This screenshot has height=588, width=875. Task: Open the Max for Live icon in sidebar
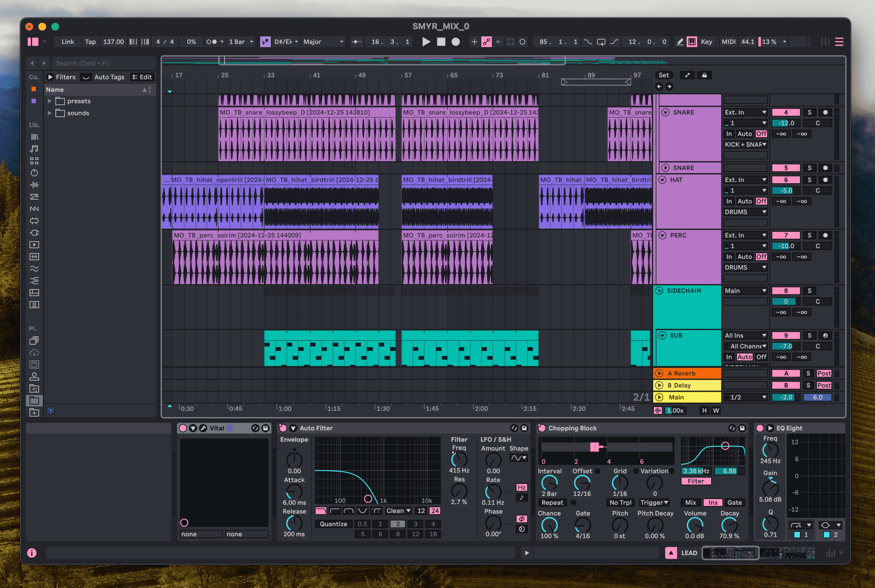click(34, 221)
